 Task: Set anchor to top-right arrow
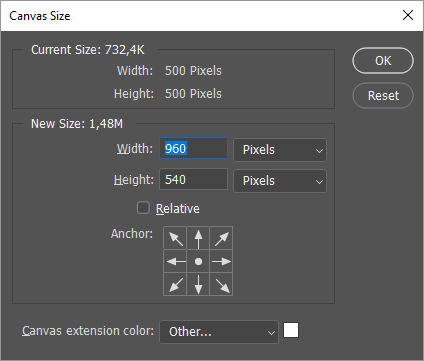[221, 238]
